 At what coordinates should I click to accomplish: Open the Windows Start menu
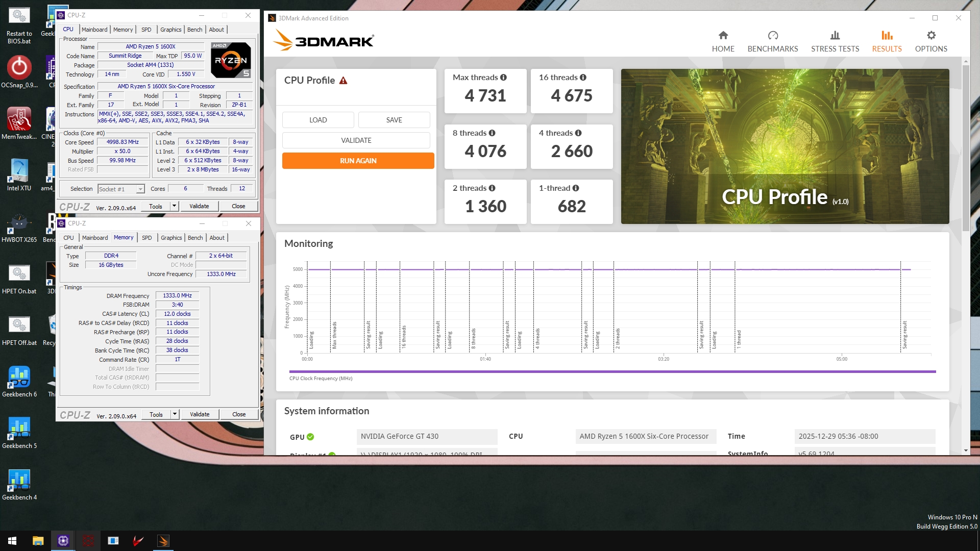tap(12, 541)
